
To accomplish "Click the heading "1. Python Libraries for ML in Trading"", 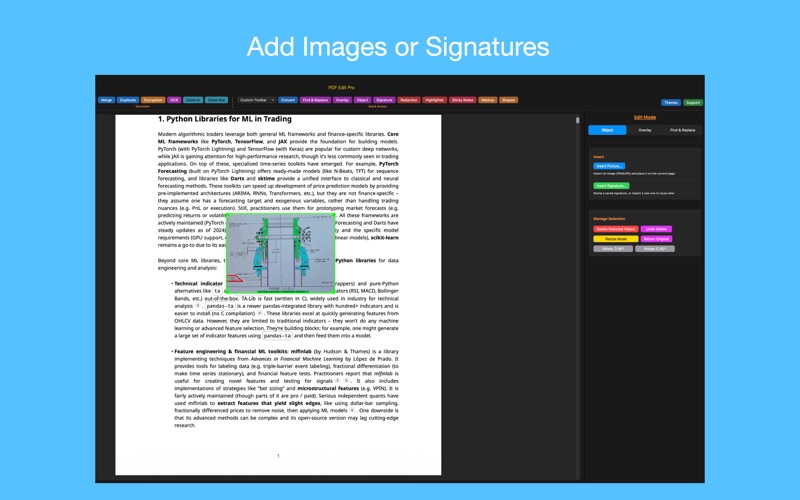I will click(x=224, y=119).
